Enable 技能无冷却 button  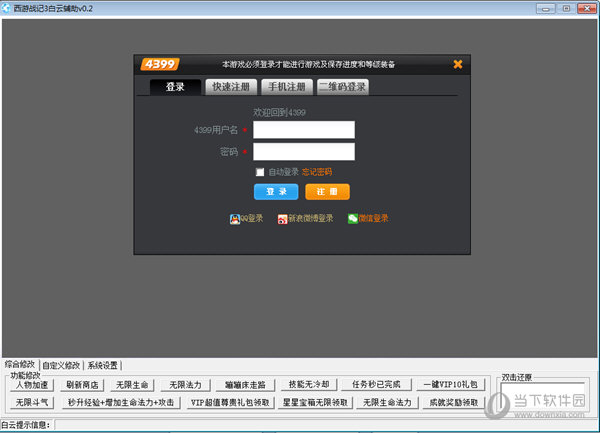coord(309,384)
